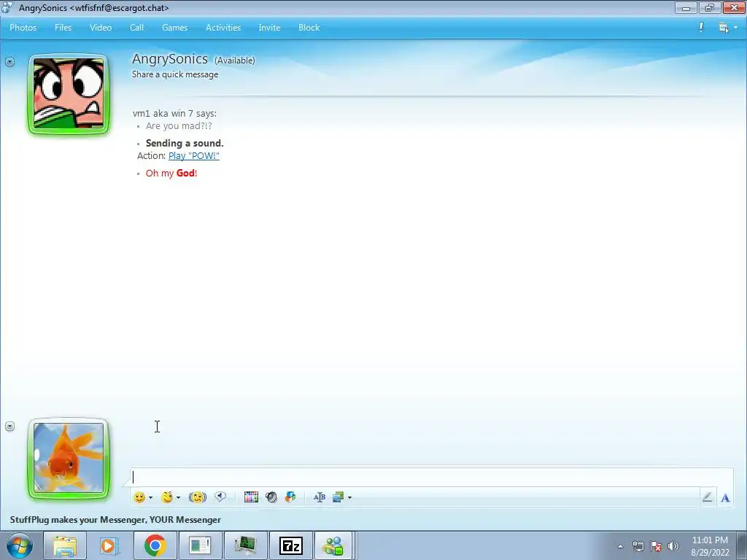Open the speaker sound sending icon

271,497
